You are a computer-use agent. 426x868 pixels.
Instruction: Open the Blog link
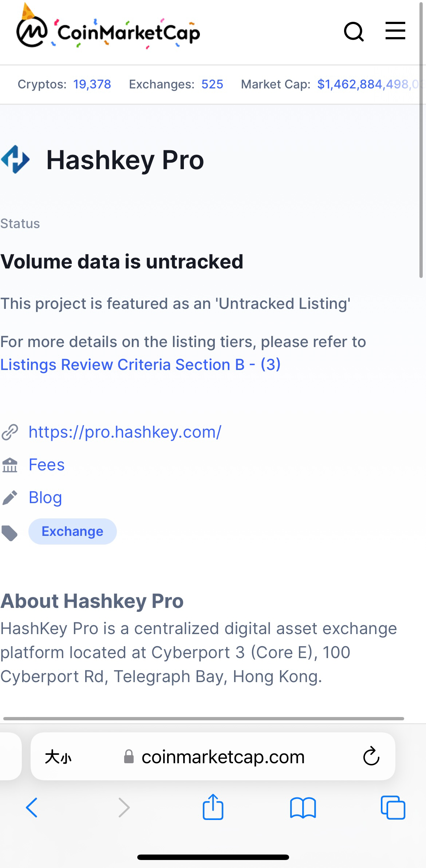coord(45,497)
